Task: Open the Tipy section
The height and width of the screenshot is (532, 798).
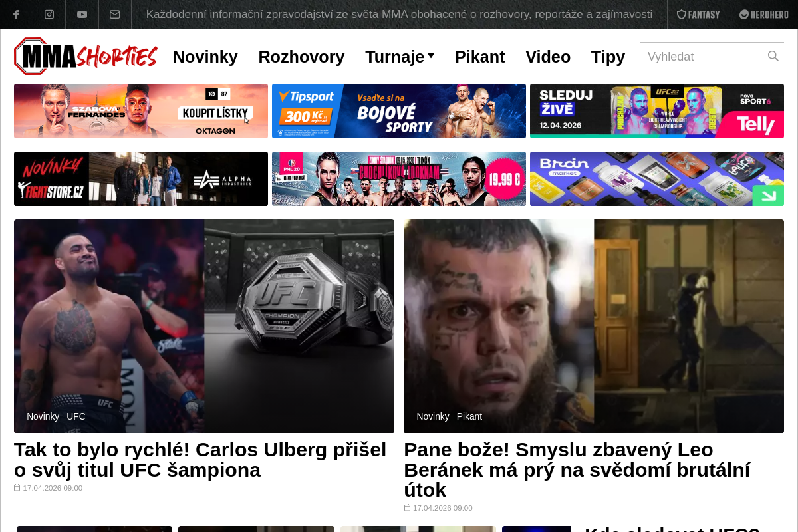Action: coord(608,57)
